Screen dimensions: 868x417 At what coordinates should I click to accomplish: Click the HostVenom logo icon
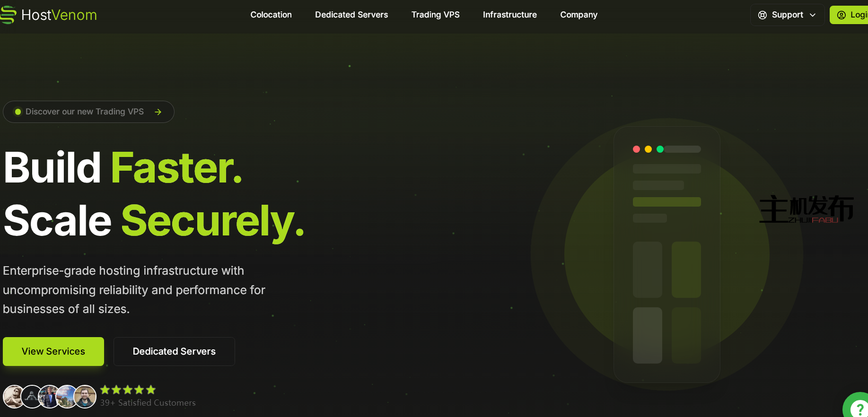[8, 15]
